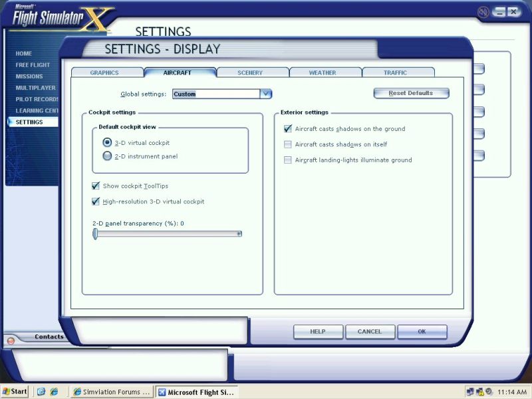Select the 2-D instrument panel option

tap(107, 156)
